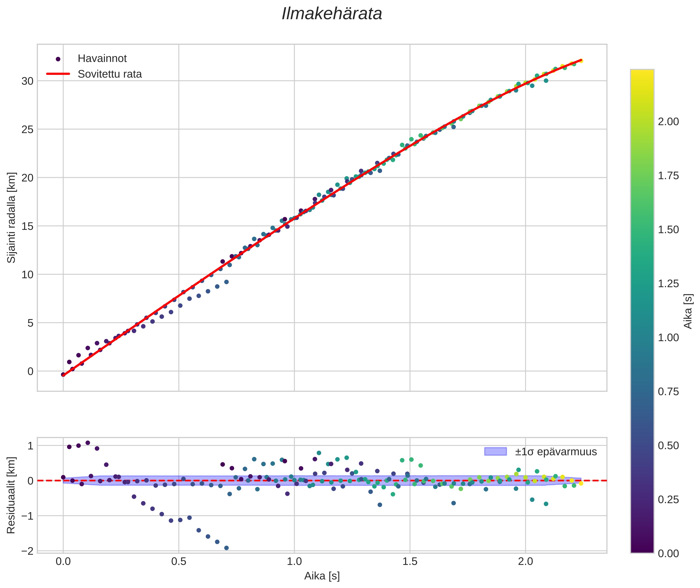Screen dimensions: 700x588
Task: Click the colorbar tick label 2.00
Action: 668,122
